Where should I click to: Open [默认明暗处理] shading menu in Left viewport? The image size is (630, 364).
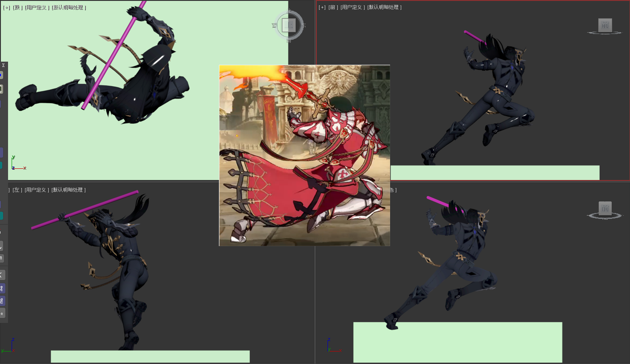pos(68,190)
